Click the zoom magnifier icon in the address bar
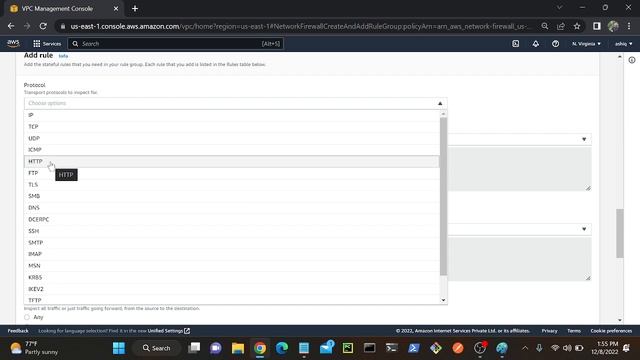Viewport: 640px width, 360px height. pyautogui.click(x=544, y=26)
